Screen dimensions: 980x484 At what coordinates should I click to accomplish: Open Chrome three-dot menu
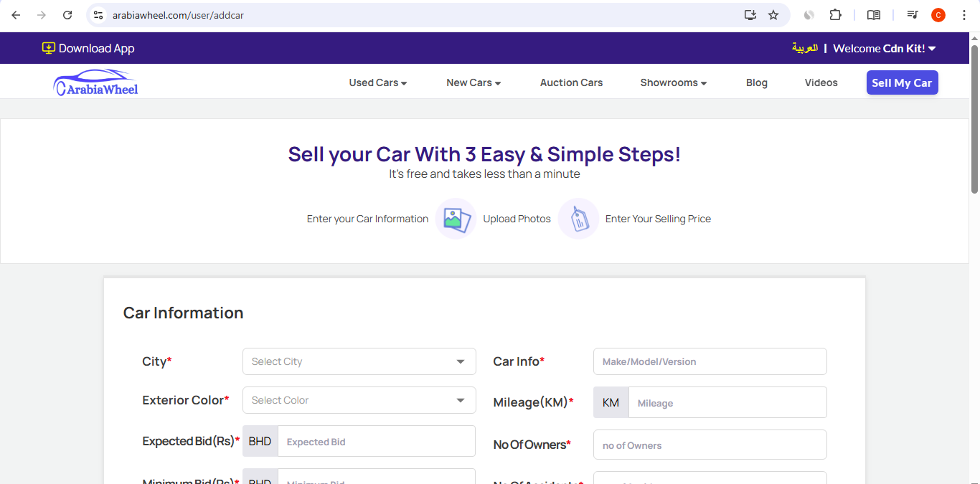964,15
